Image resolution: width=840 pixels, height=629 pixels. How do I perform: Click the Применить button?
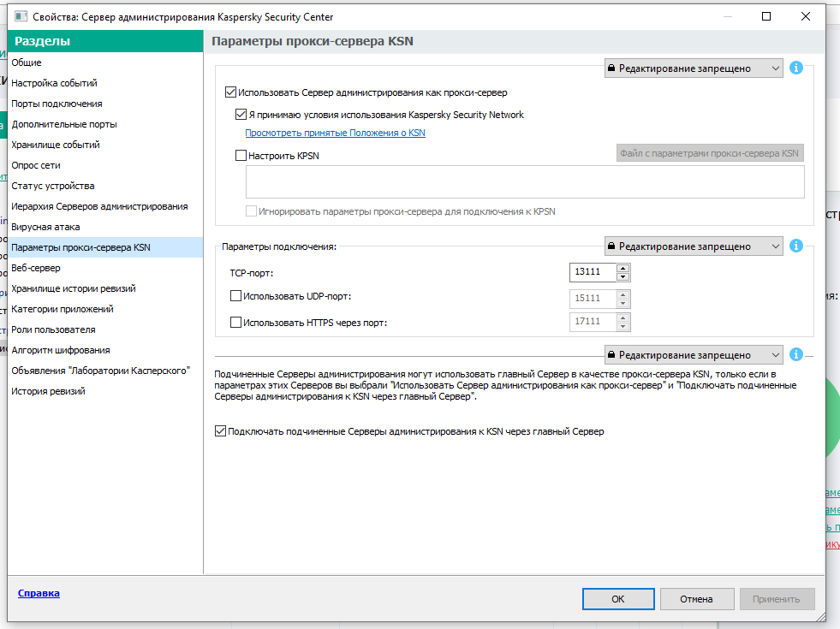777,599
